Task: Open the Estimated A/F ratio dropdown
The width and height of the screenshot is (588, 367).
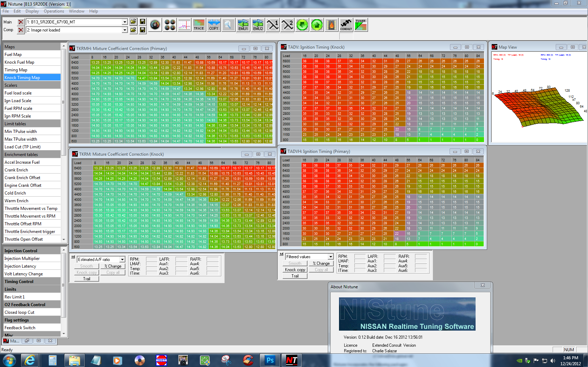Action: (122, 260)
